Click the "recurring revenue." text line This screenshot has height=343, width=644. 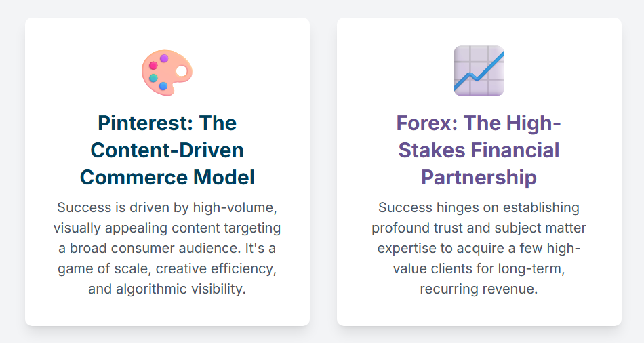click(x=479, y=289)
